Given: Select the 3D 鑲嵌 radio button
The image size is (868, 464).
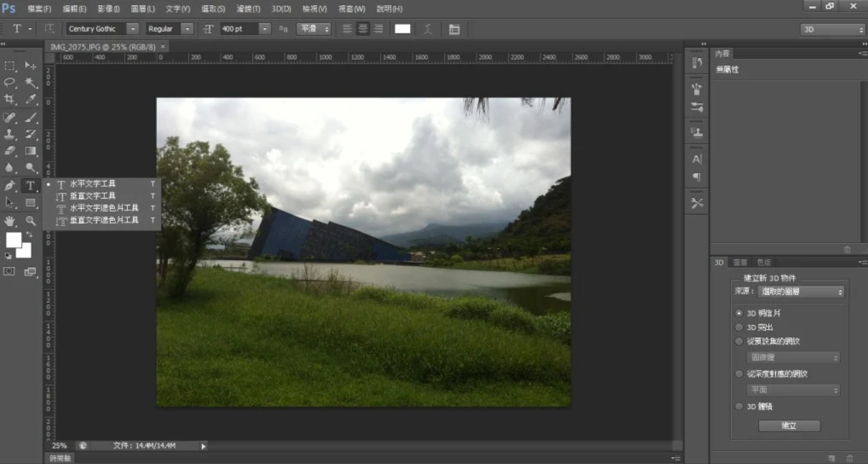Looking at the screenshot, I should [x=739, y=406].
